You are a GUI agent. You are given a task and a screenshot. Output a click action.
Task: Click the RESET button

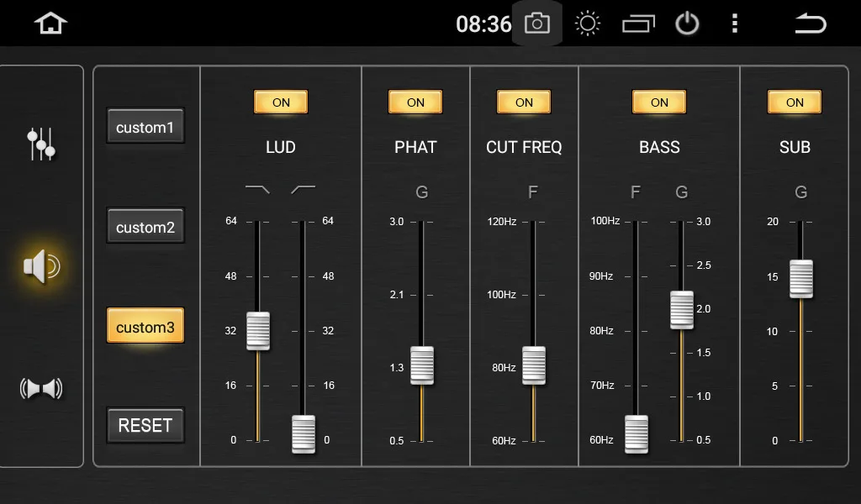[x=145, y=426]
